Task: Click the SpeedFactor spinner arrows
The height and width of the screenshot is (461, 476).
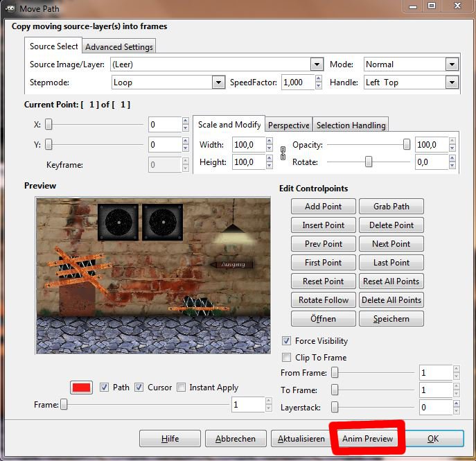Action: (x=319, y=82)
